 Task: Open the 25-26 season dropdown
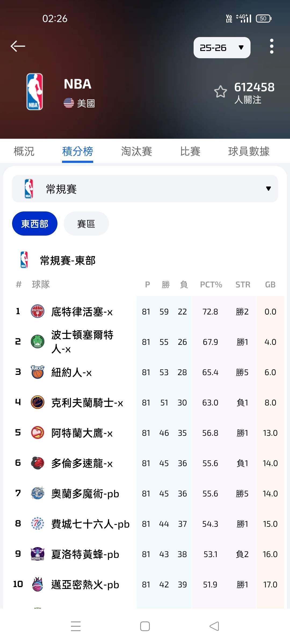coord(222,48)
